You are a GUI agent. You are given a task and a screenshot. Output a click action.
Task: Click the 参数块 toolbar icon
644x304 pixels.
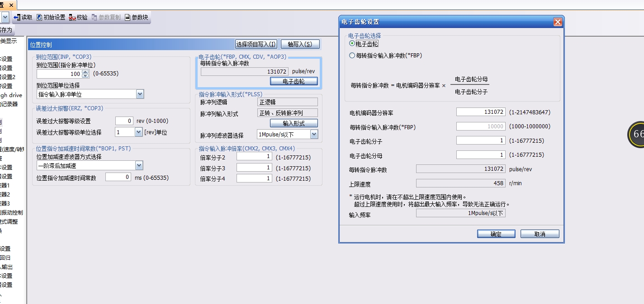click(x=128, y=18)
